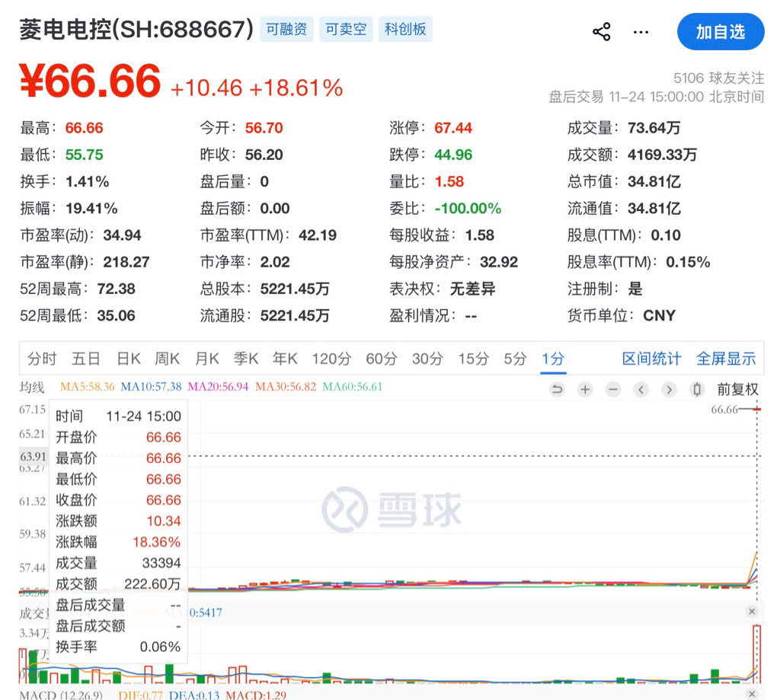Click the 科创板 tag
The image size is (780, 700).
tap(405, 30)
